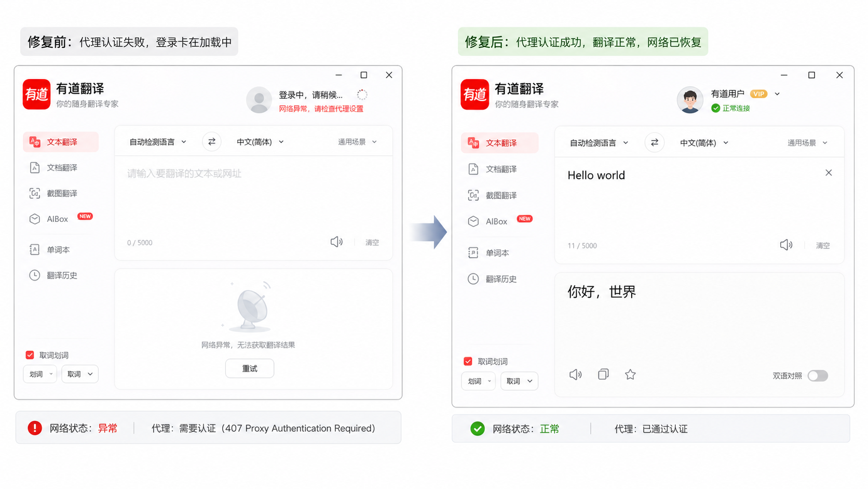Click 清空 in the left window

point(372,242)
